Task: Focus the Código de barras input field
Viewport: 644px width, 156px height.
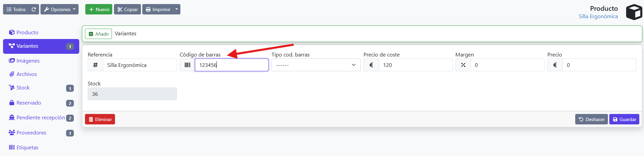Action: click(232, 65)
